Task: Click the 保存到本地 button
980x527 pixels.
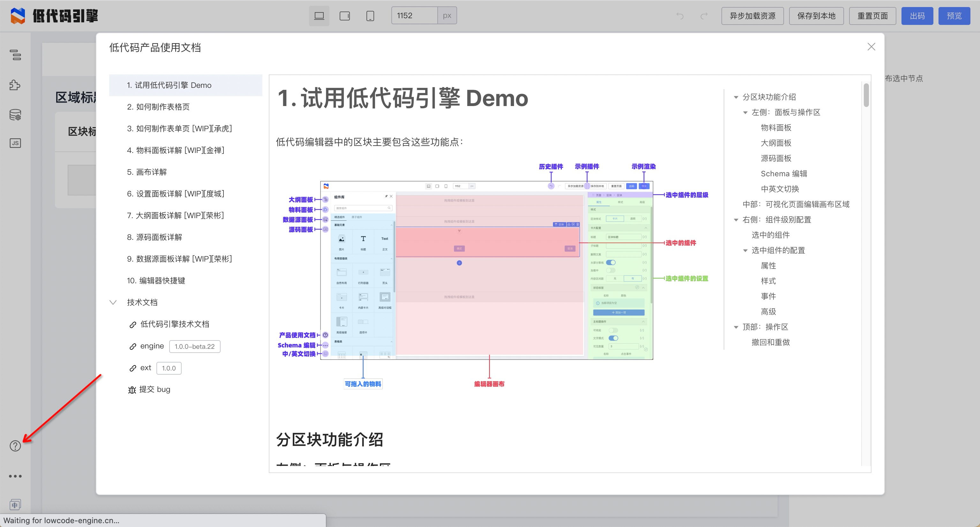Action: pos(816,16)
